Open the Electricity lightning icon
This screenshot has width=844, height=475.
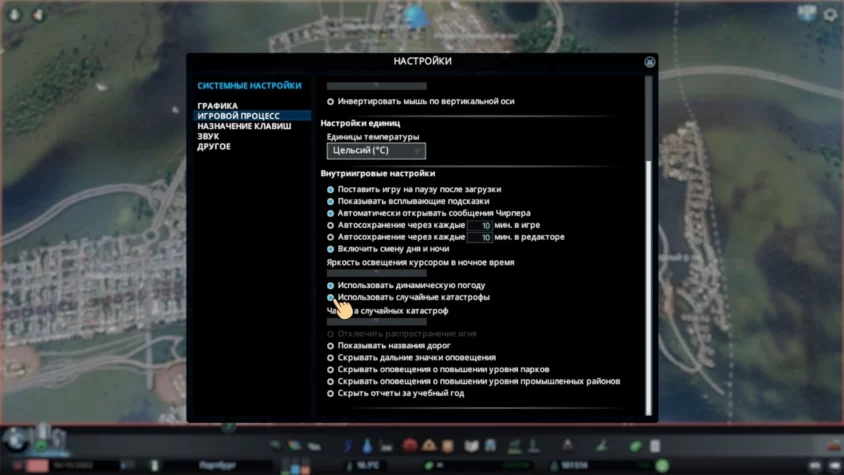pyautogui.click(x=348, y=446)
